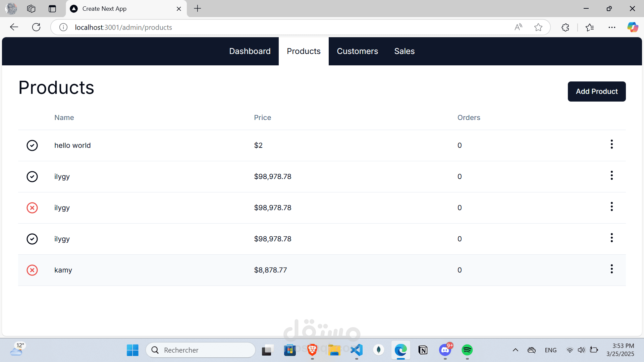Click the Add Product button
Viewport: 644px width, 362px height.
click(596, 92)
